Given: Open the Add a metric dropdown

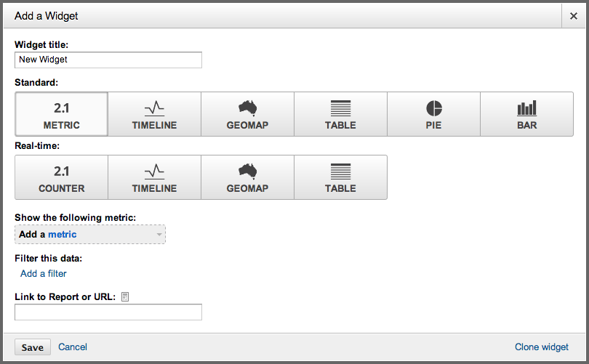Looking at the screenshot, I should (90, 235).
